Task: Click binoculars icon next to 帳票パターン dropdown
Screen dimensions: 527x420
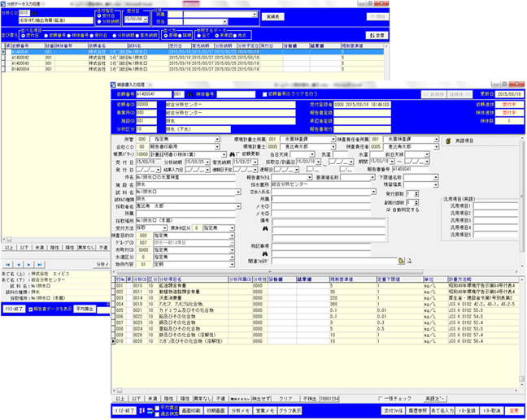Action: 232,154
